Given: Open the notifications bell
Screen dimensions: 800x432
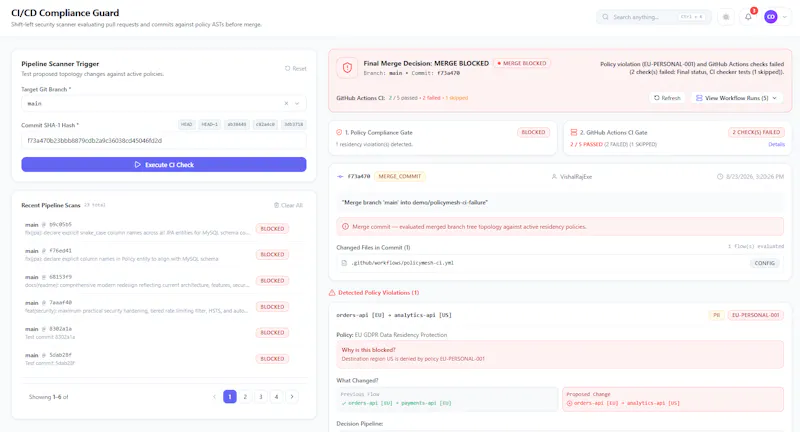Looking at the screenshot, I should (748, 17).
